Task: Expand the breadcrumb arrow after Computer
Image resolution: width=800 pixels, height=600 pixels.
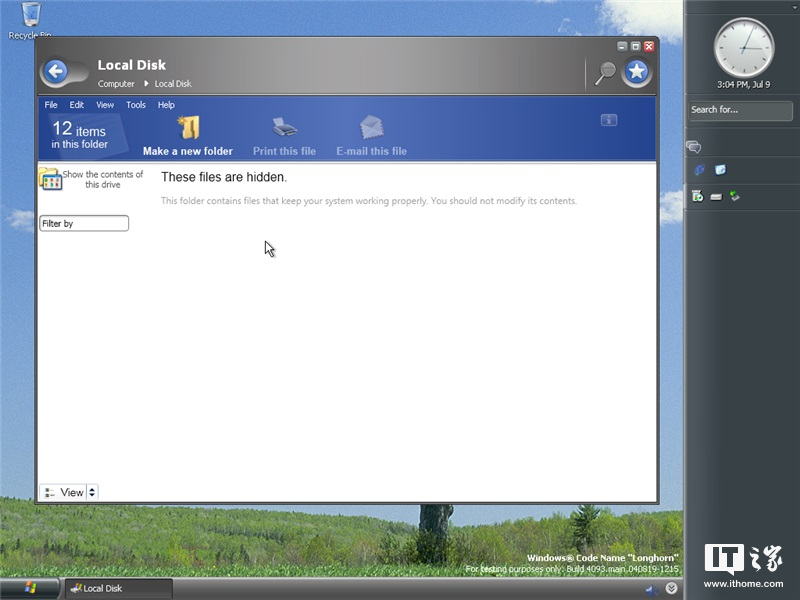Action: pos(146,83)
